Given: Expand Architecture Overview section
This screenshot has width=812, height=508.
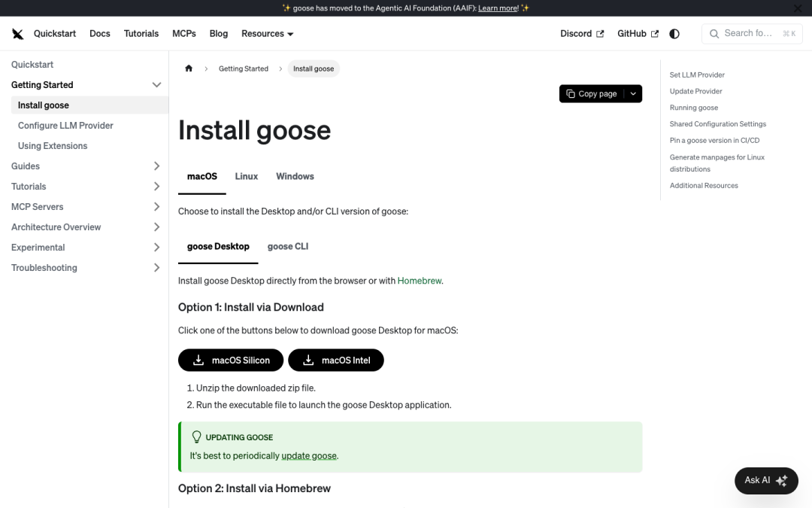Looking at the screenshot, I should pos(156,227).
